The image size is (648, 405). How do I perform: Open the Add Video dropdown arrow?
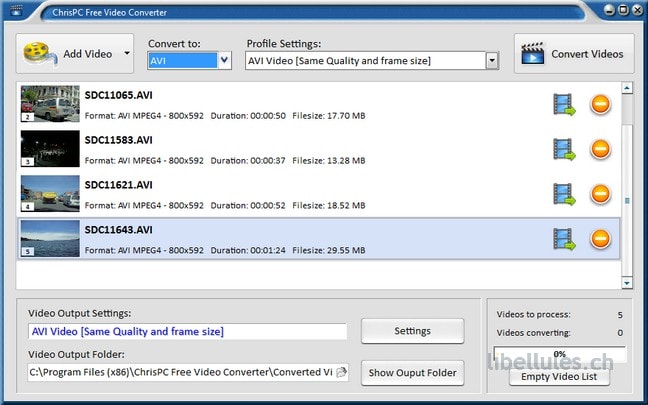pyautogui.click(x=127, y=53)
